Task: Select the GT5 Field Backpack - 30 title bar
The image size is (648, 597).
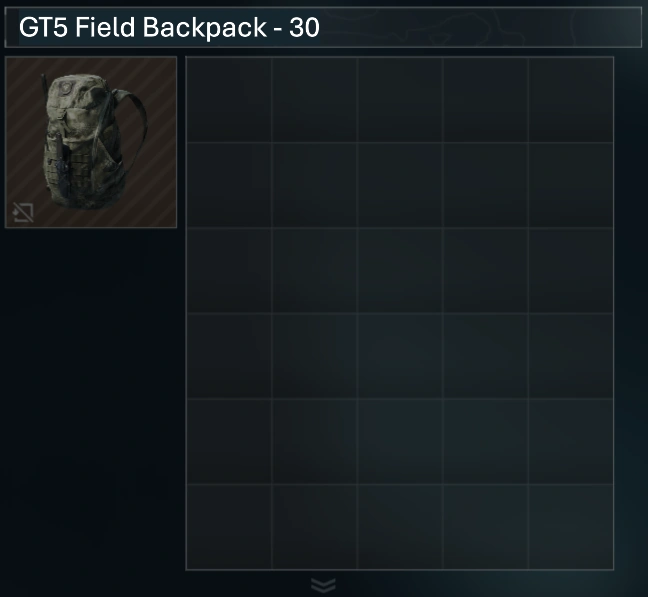Action: click(x=323, y=27)
